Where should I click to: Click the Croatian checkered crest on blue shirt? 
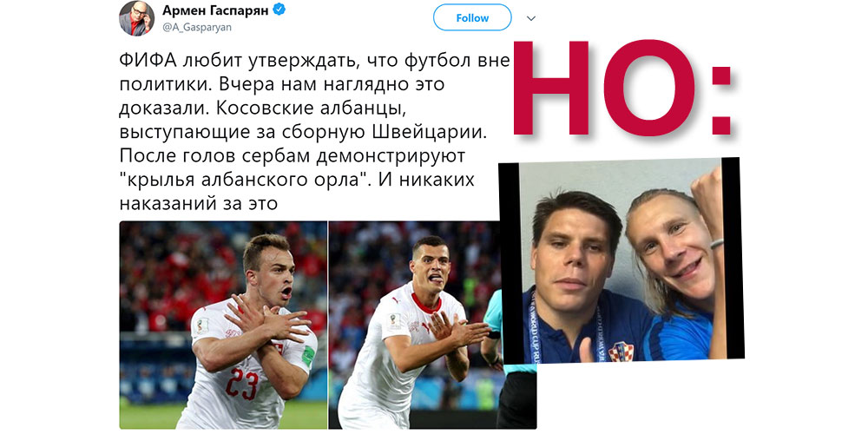pos(621,352)
